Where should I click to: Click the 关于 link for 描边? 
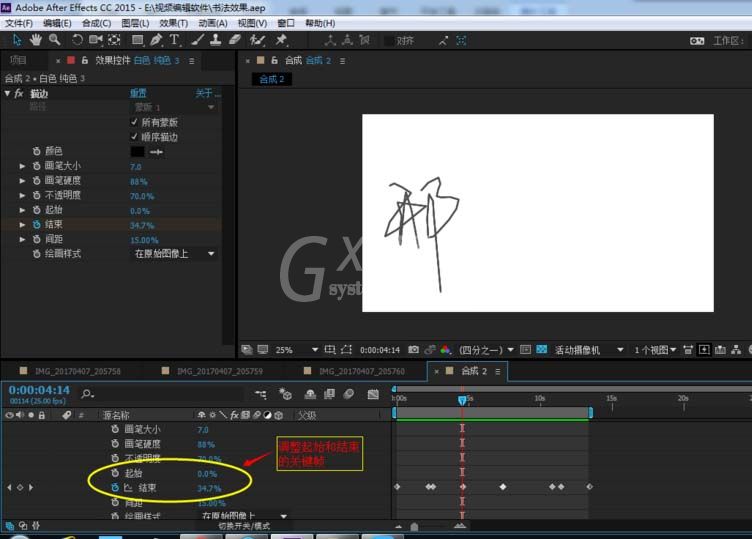pos(208,94)
